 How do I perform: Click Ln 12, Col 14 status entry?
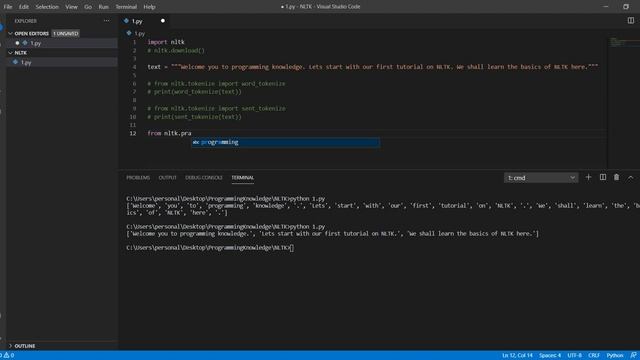[x=517, y=356]
